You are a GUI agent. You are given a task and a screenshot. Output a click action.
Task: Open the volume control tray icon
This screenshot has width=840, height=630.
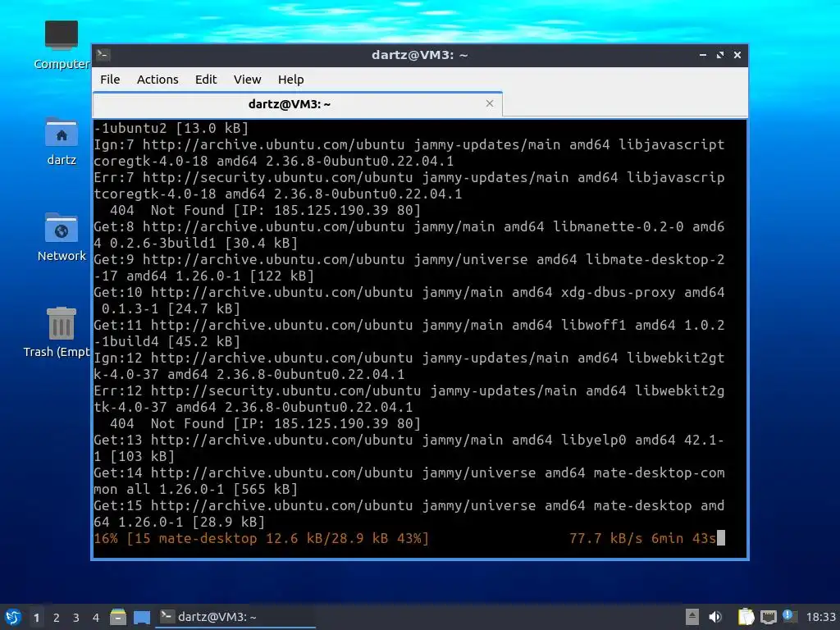click(715, 617)
